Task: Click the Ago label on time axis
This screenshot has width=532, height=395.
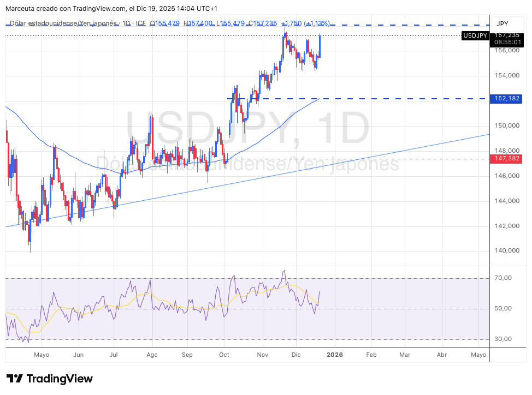Action: (x=152, y=355)
